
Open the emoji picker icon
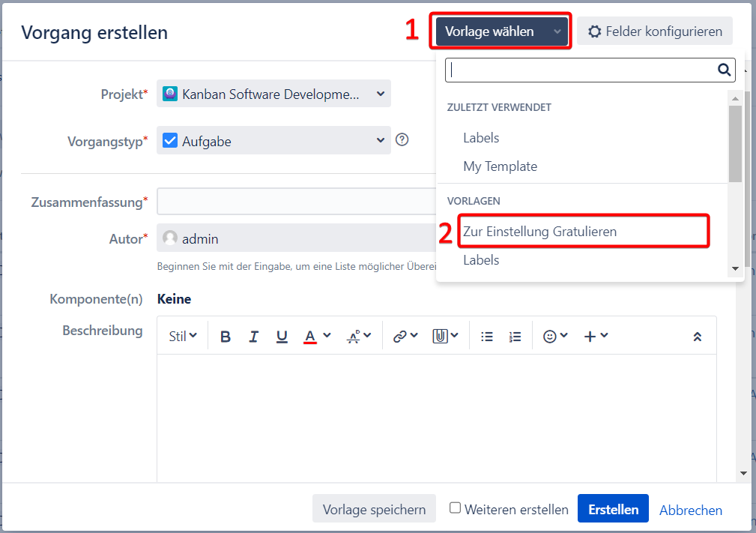pyautogui.click(x=554, y=337)
